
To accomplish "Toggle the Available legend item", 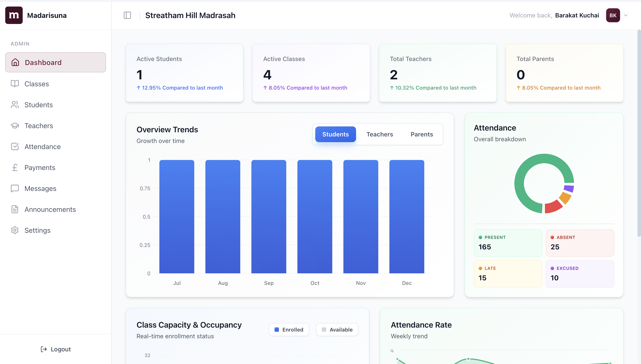I will 337,330.
